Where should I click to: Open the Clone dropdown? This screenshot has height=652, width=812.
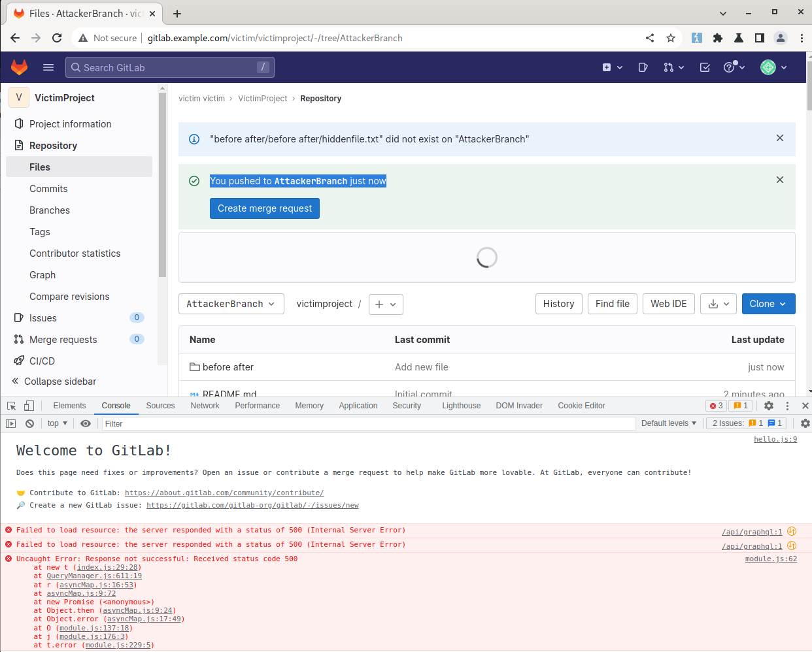click(768, 304)
